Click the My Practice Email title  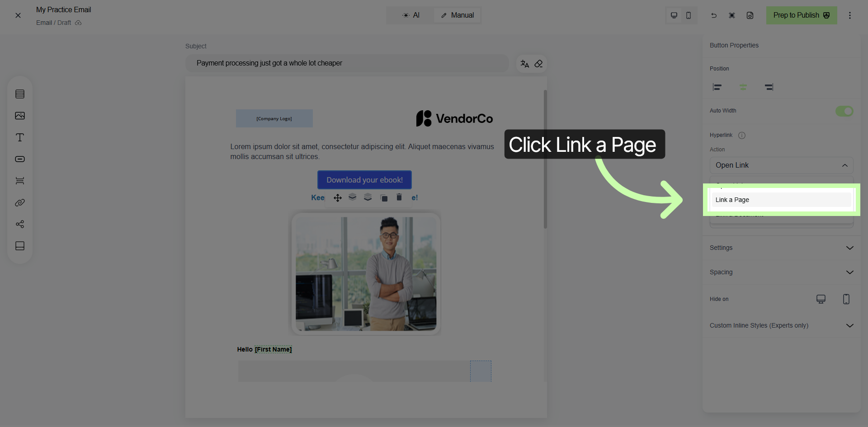(63, 9)
